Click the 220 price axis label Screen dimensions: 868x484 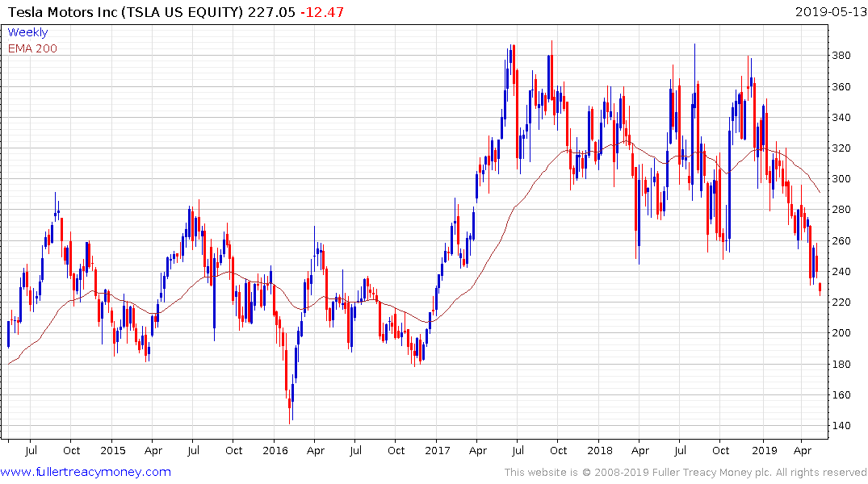pos(841,302)
